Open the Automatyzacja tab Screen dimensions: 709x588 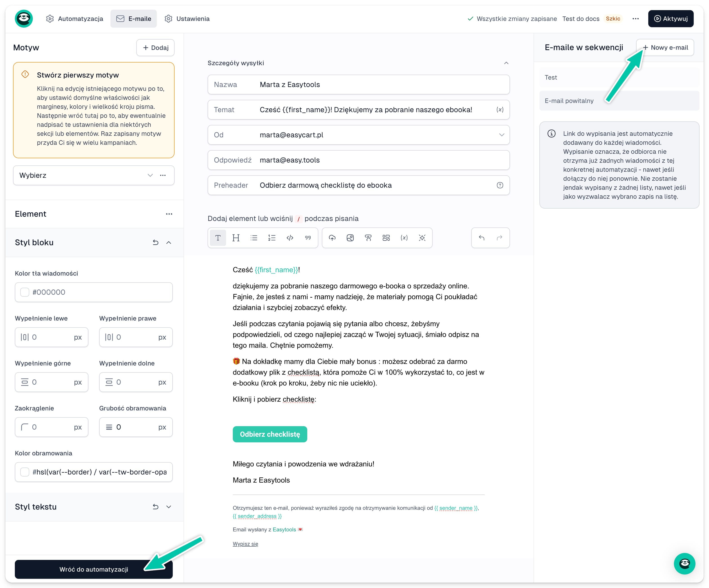tap(75, 19)
